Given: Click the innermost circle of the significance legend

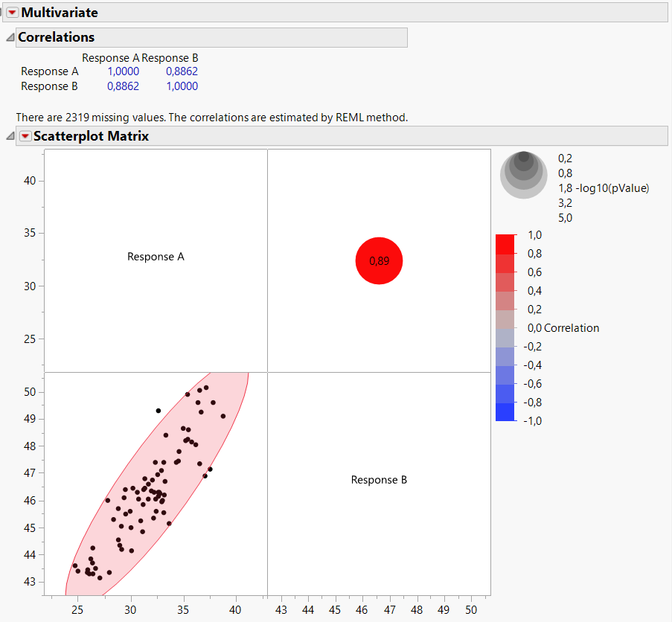Looking at the screenshot, I should pyautogui.click(x=524, y=158).
